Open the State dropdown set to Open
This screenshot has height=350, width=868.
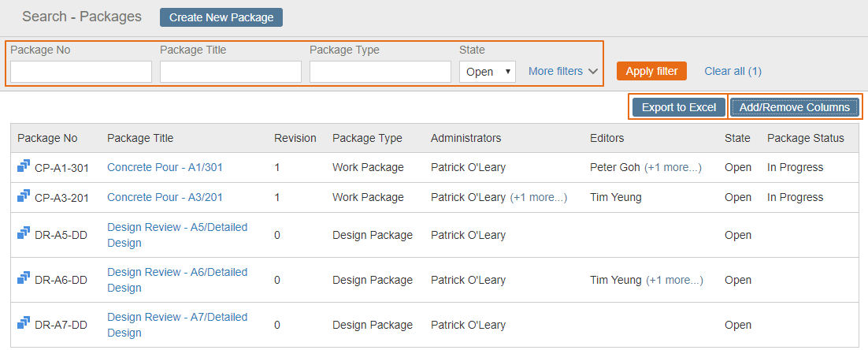487,72
